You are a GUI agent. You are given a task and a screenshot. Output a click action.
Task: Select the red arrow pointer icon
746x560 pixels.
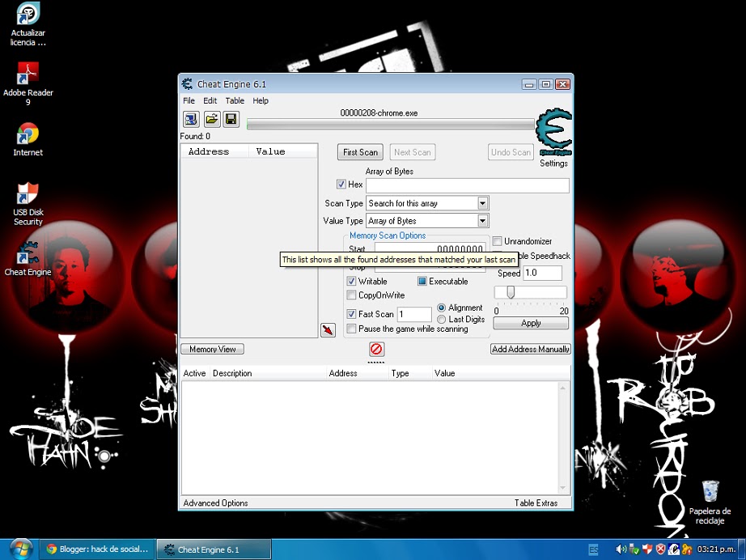pyautogui.click(x=328, y=330)
